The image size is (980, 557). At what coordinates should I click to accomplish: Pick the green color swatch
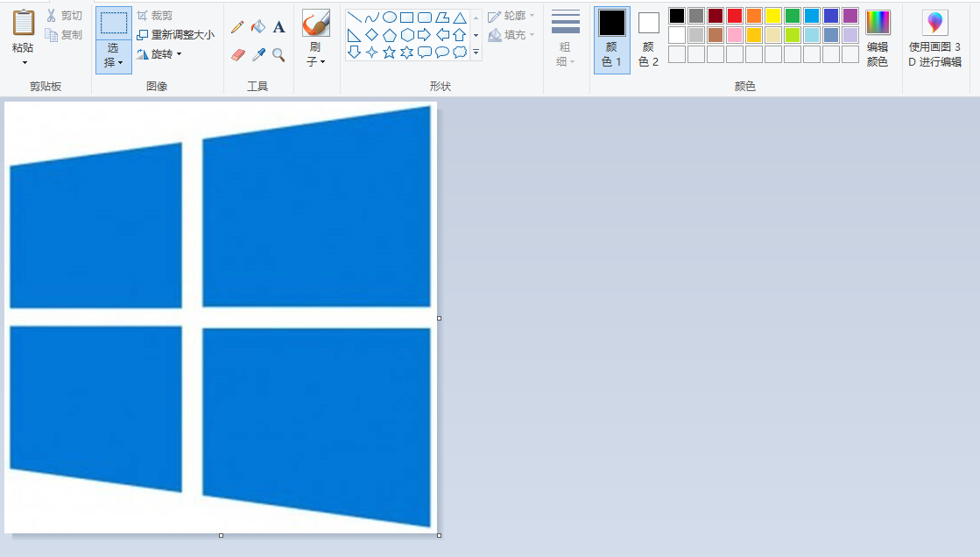[x=793, y=16]
